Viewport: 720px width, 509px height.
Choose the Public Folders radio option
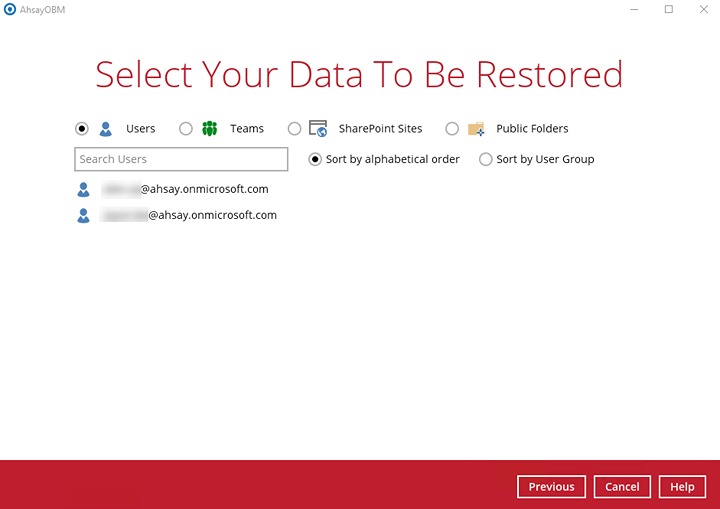point(452,129)
